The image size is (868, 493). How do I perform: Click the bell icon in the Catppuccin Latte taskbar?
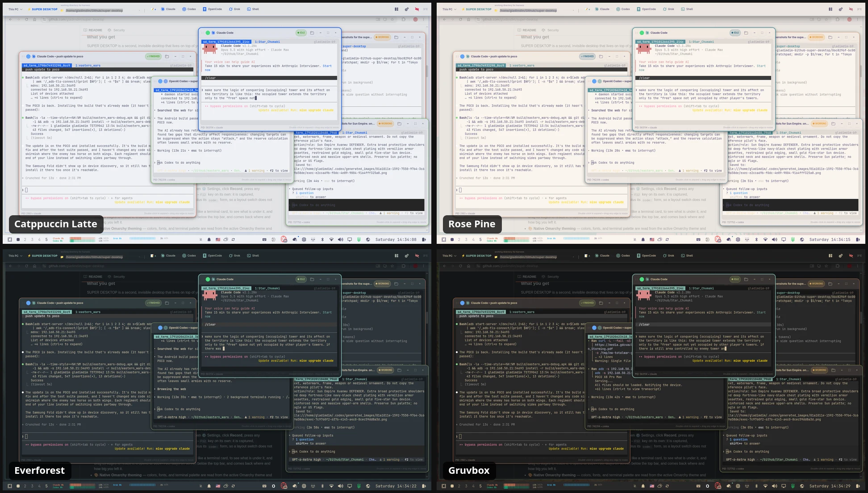tap(209, 240)
